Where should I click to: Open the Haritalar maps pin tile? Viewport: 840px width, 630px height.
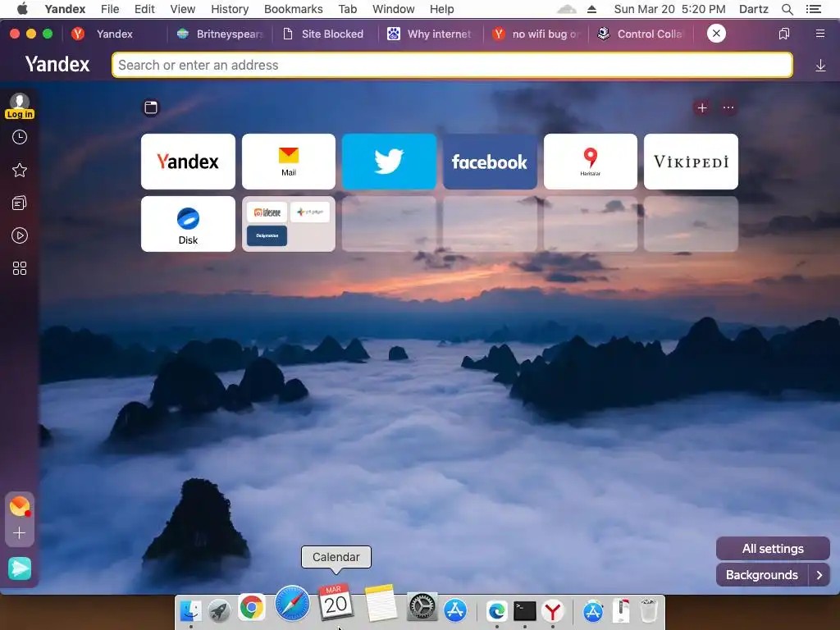591,162
